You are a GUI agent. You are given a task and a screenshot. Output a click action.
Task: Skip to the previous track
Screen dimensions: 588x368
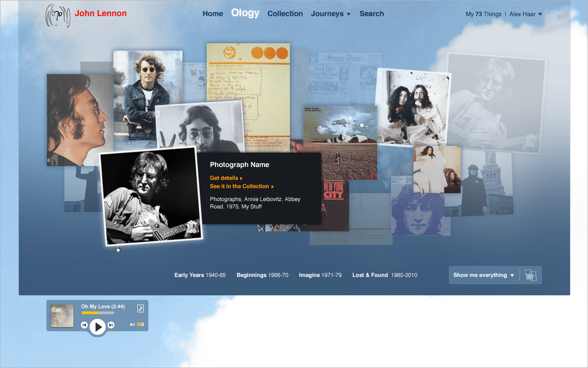point(84,325)
